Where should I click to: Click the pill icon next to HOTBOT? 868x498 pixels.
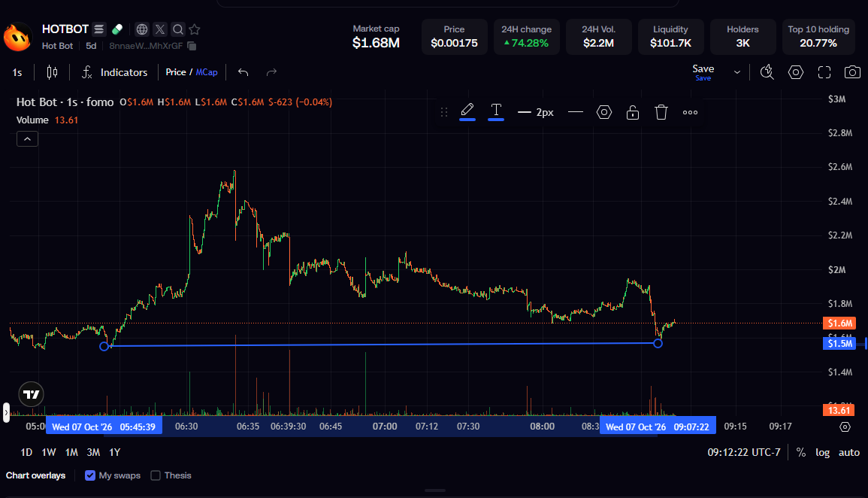click(x=117, y=29)
